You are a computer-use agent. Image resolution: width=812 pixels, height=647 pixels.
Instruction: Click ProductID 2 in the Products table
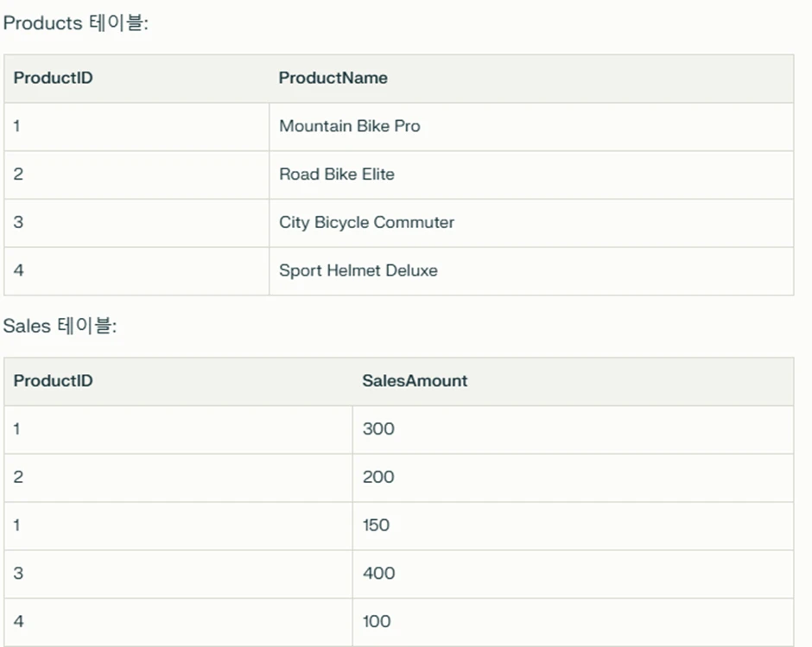[x=136, y=175]
